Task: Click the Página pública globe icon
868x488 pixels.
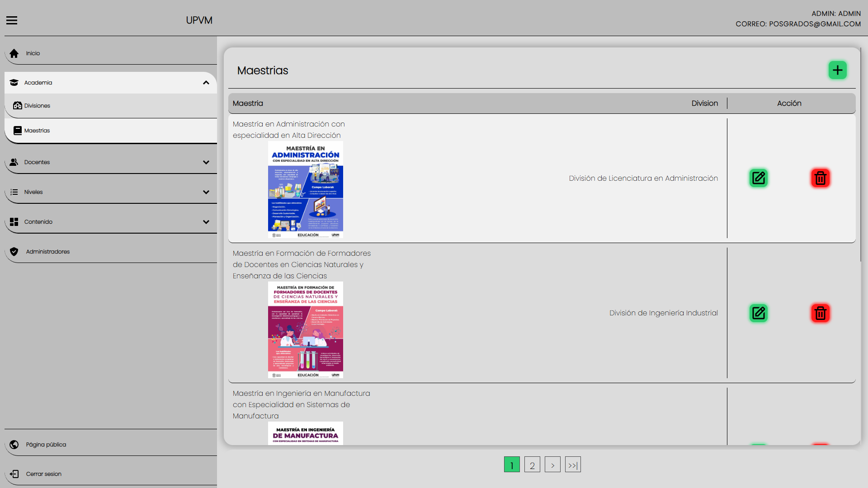Action: [14, 445]
